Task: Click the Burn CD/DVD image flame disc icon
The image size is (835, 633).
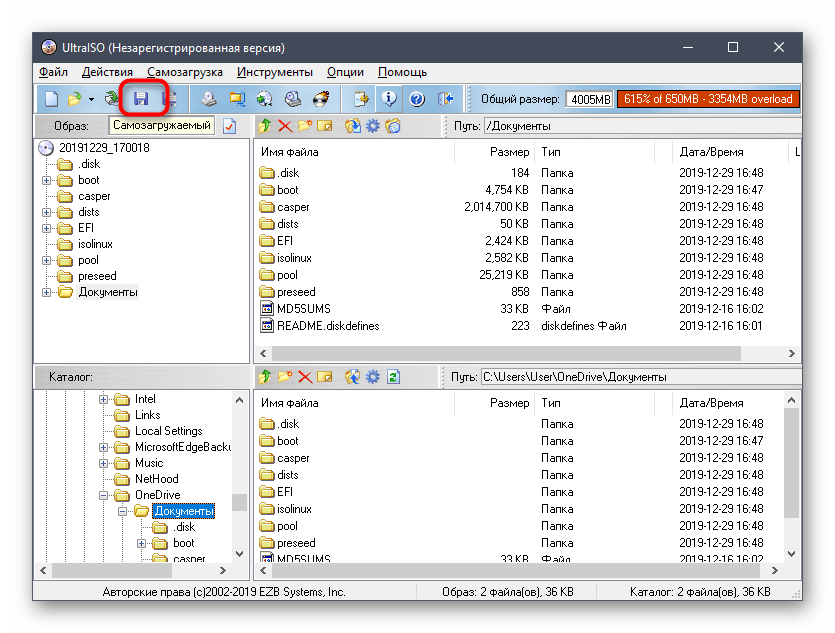Action: (321, 99)
